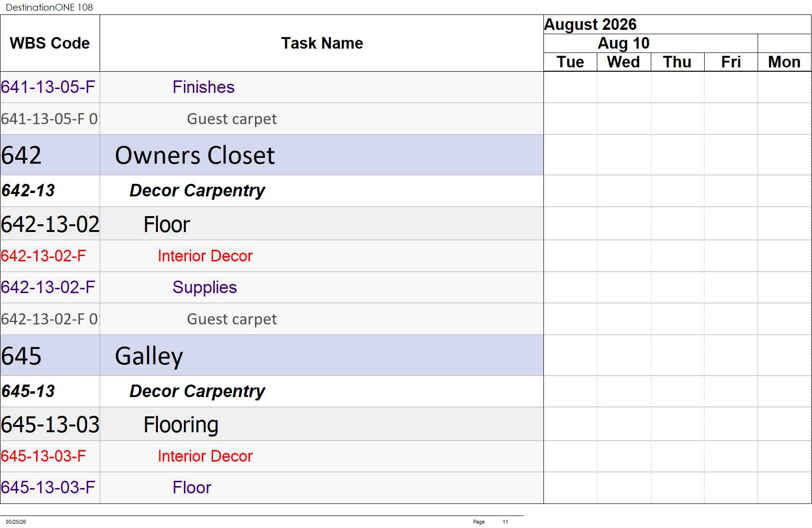The image size is (812, 528).
Task: Click the Wed day column header
Action: click(x=624, y=62)
